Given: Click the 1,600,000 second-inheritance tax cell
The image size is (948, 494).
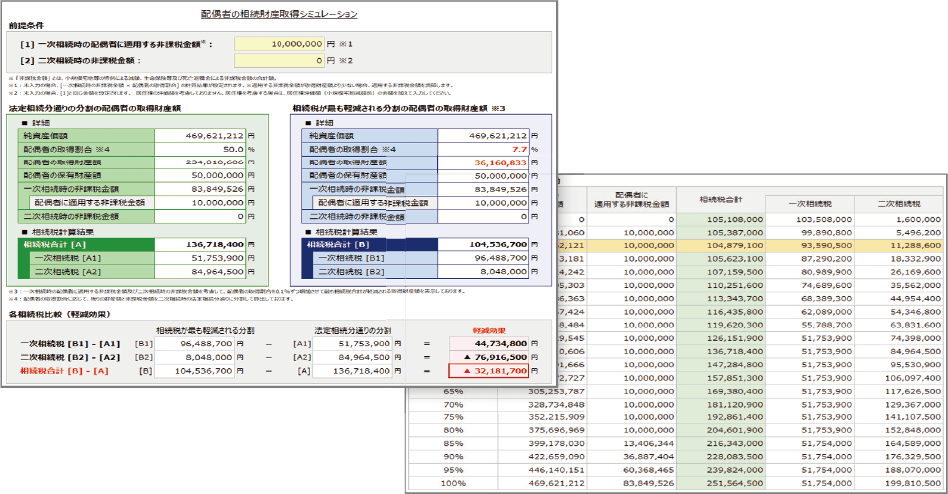Looking at the screenshot, I should pyautogui.click(x=899, y=219).
